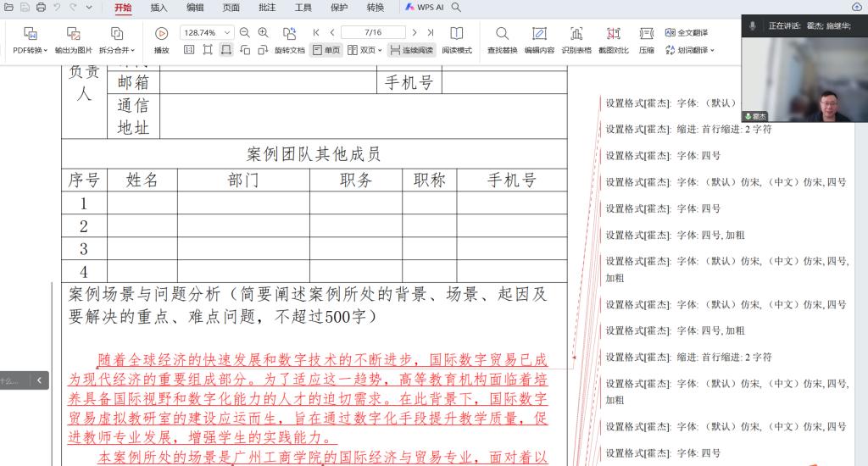Click the 输出为图片 export-as-image icon
Image resolution: width=868 pixels, height=466 pixels.
point(74,34)
